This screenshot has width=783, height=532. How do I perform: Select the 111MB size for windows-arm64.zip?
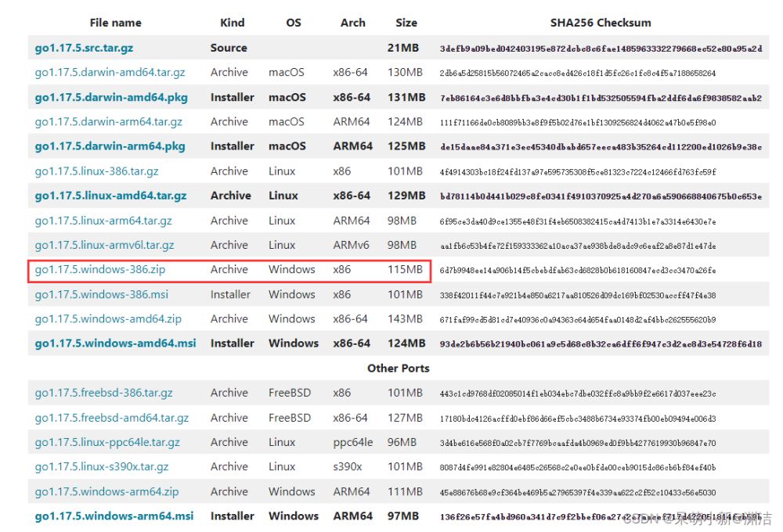[x=405, y=491]
